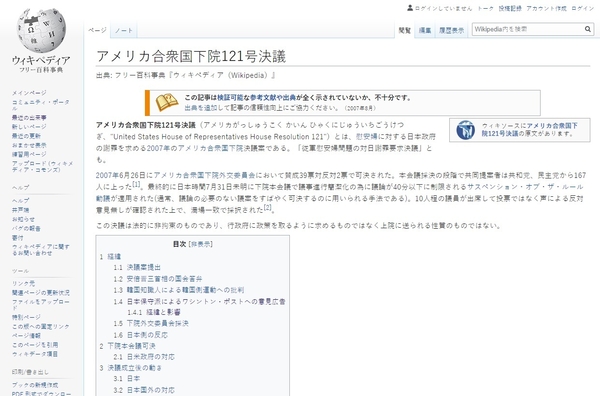This screenshot has height=396, width=600.
Task: Open the 履歴表示 tab
Action: pos(452,30)
